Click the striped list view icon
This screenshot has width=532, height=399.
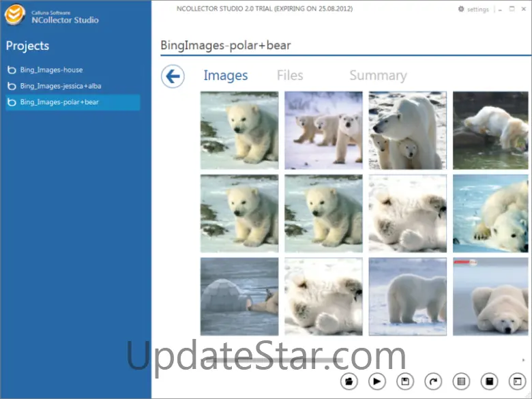click(x=460, y=381)
